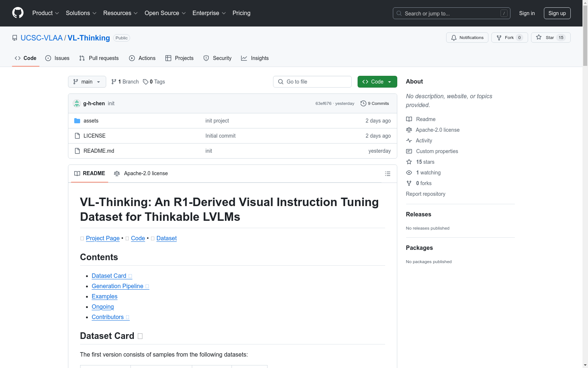Click the Insights graph icon

coord(244,58)
